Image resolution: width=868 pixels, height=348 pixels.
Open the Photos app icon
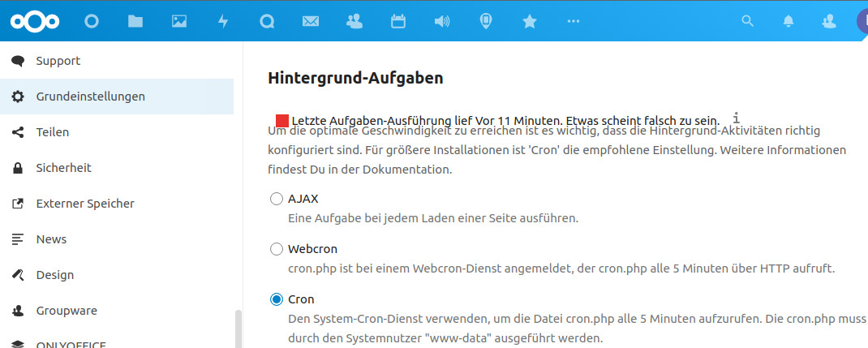click(179, 22)
